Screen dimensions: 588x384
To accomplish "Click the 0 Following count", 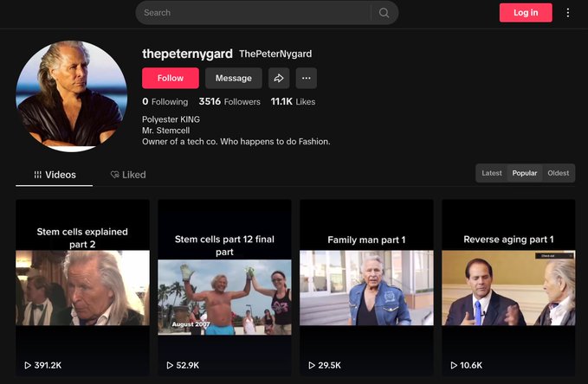I will [165, 101].
